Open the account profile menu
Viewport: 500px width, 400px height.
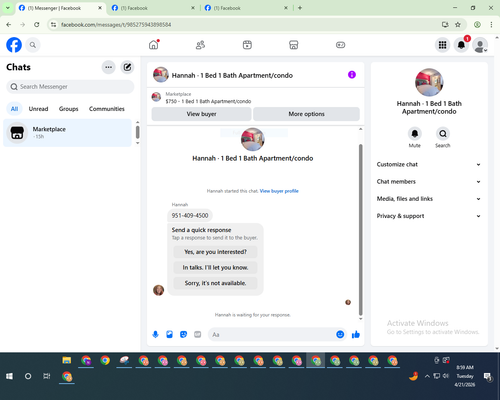480,45
